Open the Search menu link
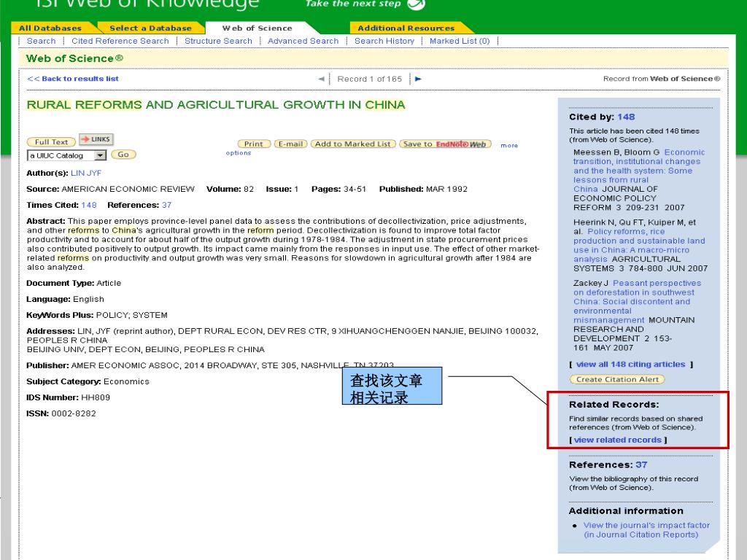Screen dimensions: 747x560 click(x=41, y=41)
